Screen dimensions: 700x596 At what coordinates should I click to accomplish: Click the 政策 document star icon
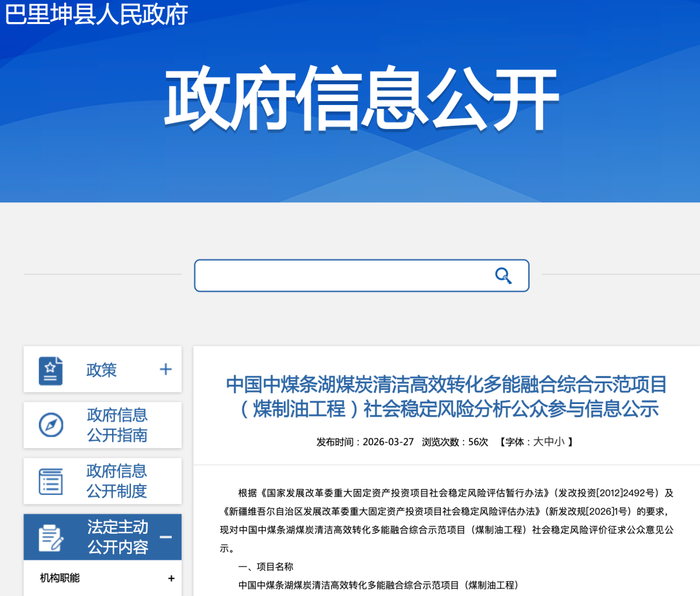pos(50,371)
